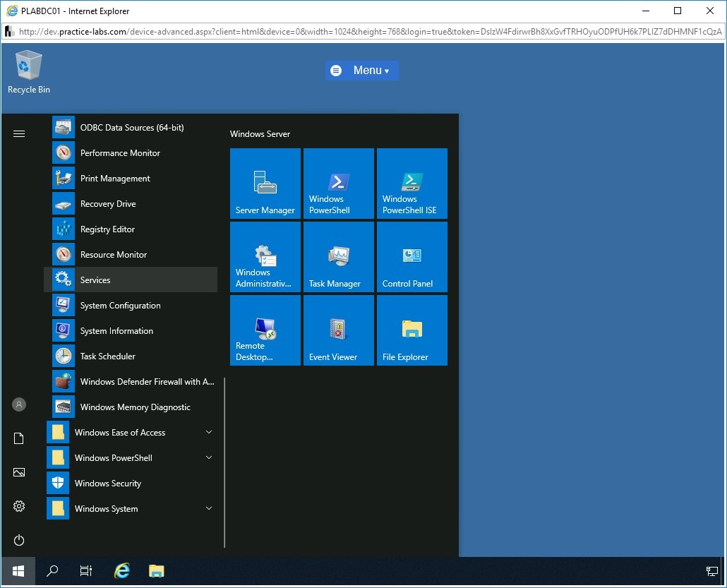Click the browser address bar URL
The image size is (727, 588).
[x=367, y=32]
